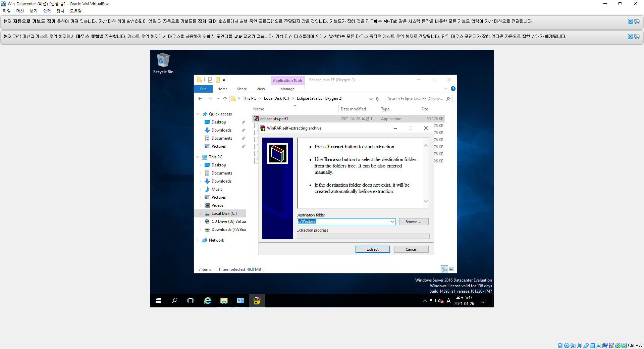Expand the ribbon chevron
644x349 pixels.
coord(446,89)
